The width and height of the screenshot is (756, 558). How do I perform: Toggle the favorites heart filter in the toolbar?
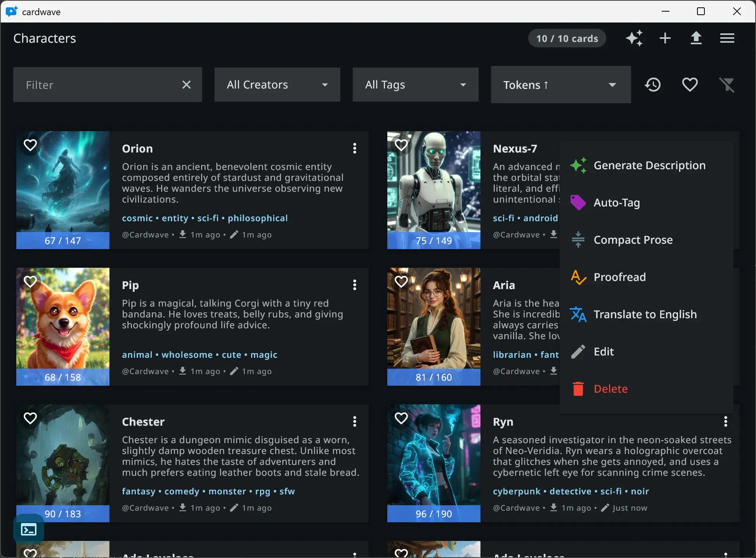click(690, 85)
